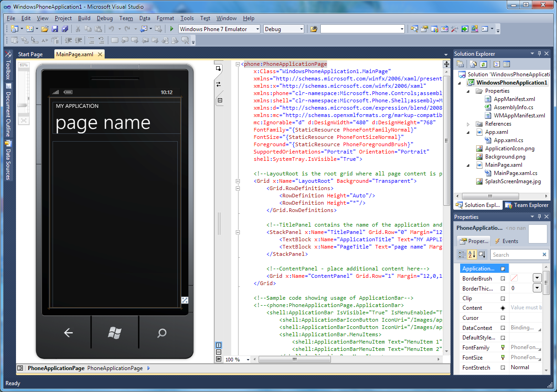Open the Project menu
Screen dimensions: 557x392
pos(63,18)
